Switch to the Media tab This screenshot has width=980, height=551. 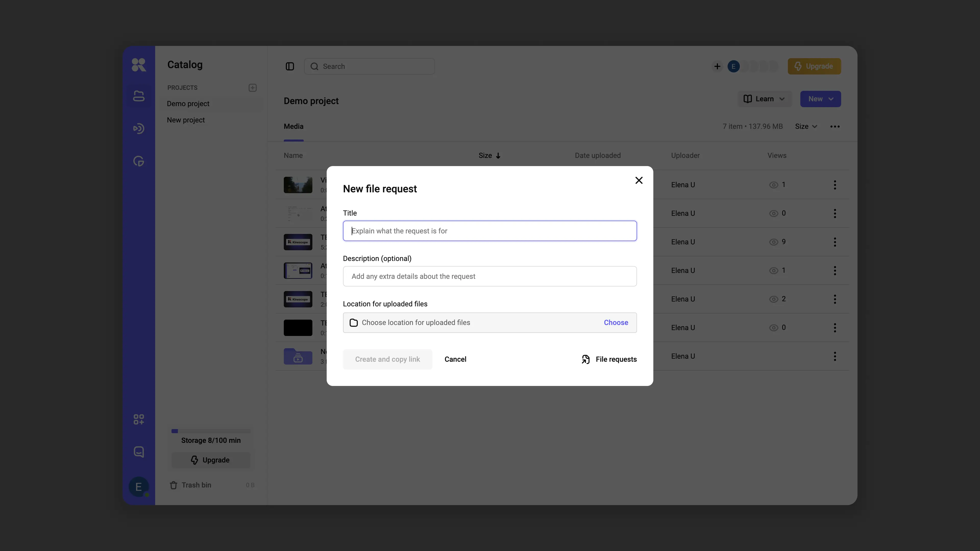pos(293,127)
